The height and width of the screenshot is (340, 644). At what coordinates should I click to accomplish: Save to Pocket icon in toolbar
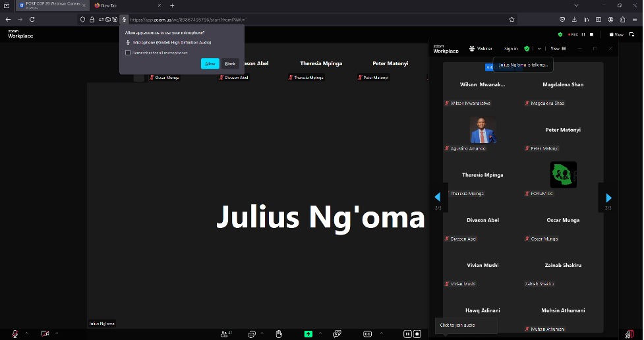(x=562, y=19)
